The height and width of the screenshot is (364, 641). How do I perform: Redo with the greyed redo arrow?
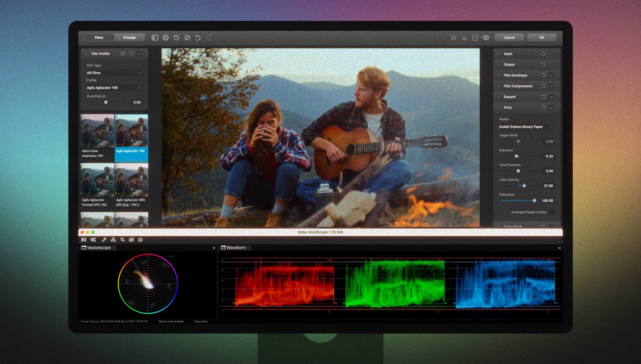pyautogui.click(x=209, y=38)
